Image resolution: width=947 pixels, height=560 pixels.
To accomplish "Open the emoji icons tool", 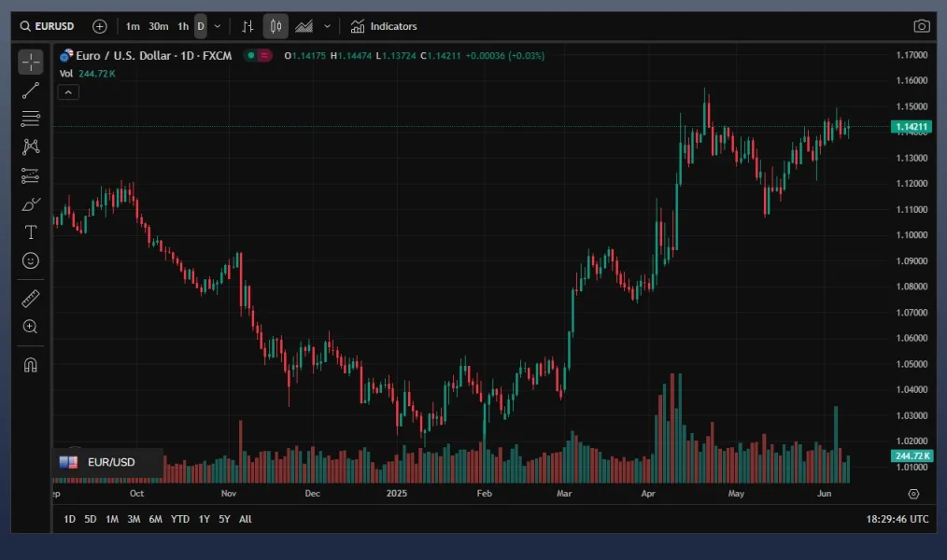I will [x=31, y=260].
